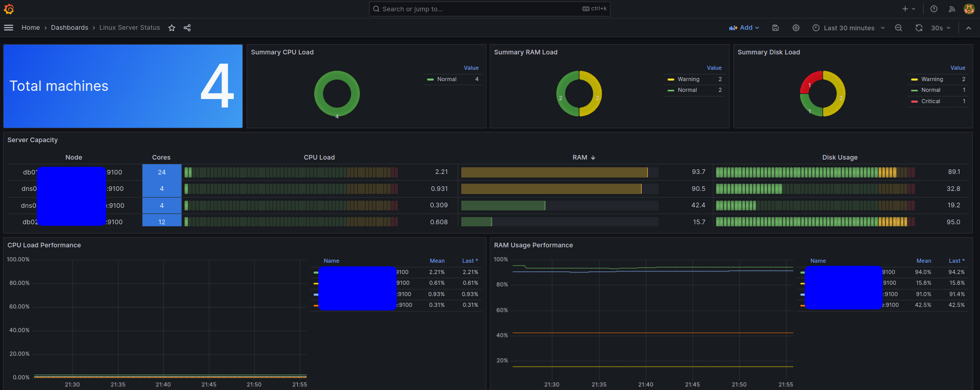
Task: Toggle Warning series in RAM Load legend
Action: click(688, 79)
